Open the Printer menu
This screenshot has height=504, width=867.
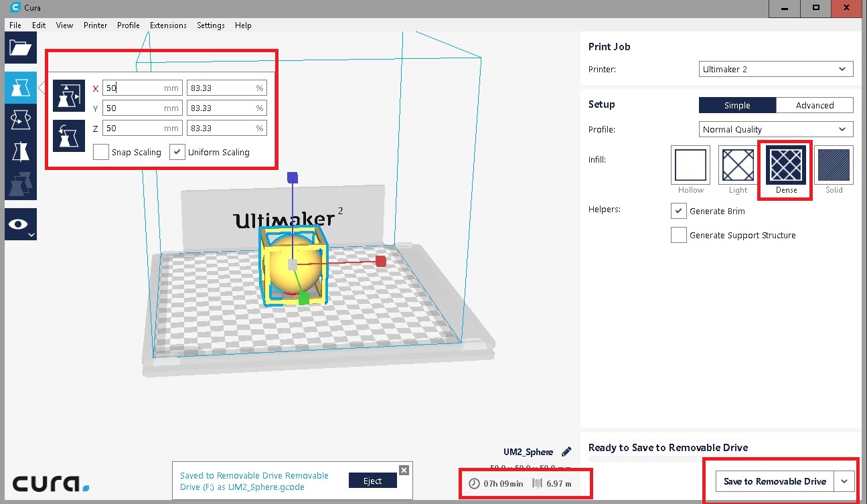pos(96,25)
